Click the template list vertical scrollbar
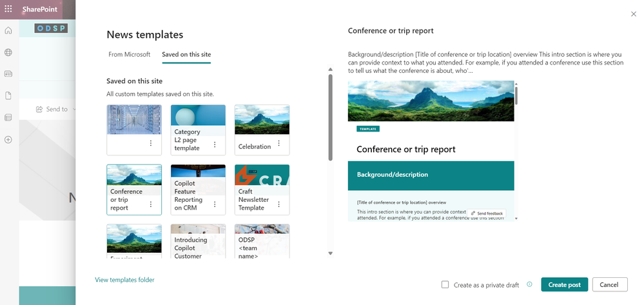This screenshot has width=644, height=305. tap(330, 117)
